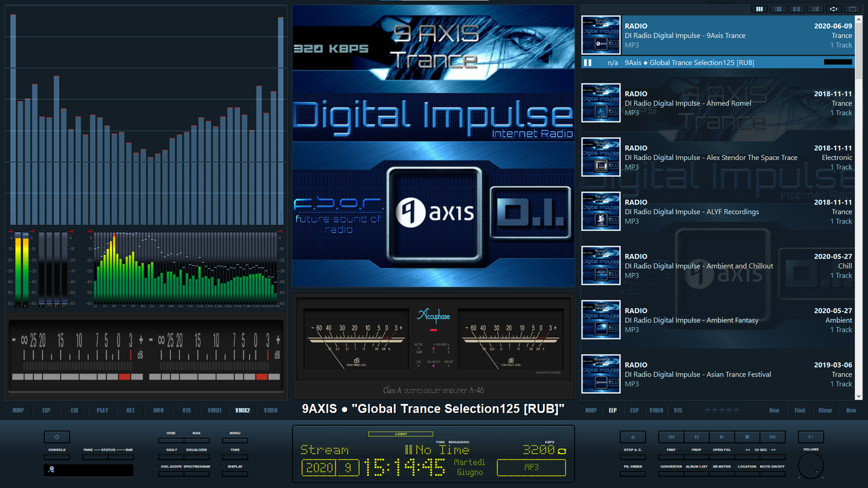Click the window frame icon at top right
This screenshot has width=868, height=488.
click(x=852, y=9)
